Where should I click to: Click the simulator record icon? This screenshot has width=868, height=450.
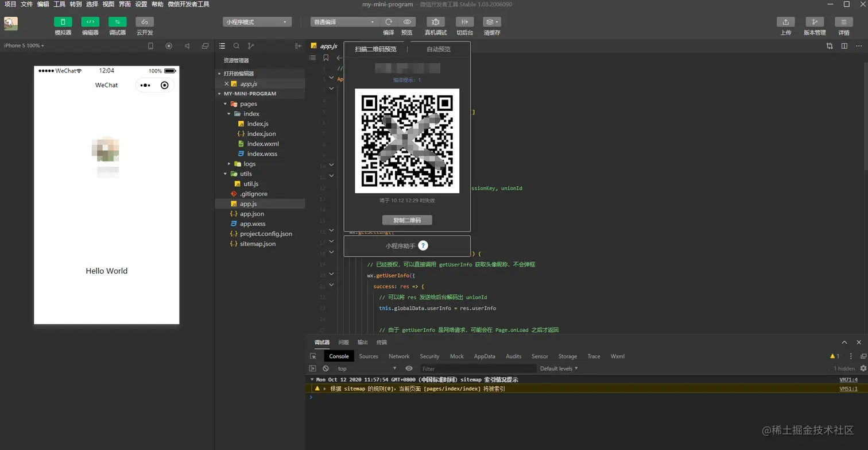[169, 46]
